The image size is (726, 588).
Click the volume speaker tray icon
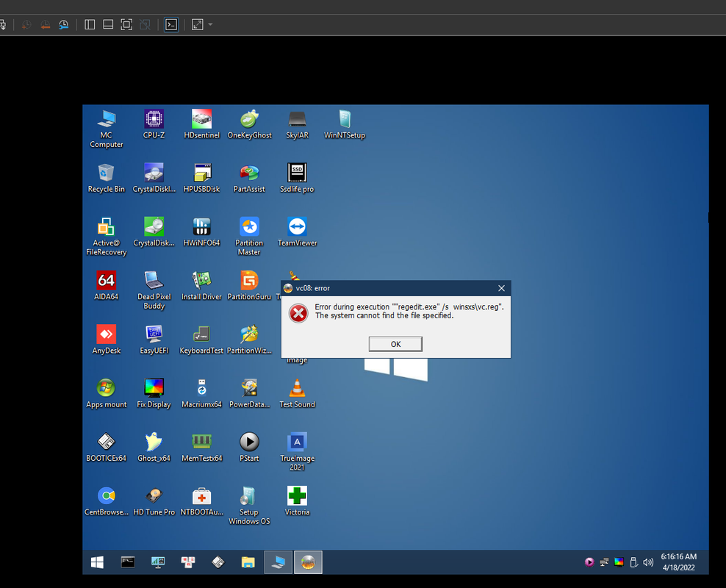coord(648,562)
